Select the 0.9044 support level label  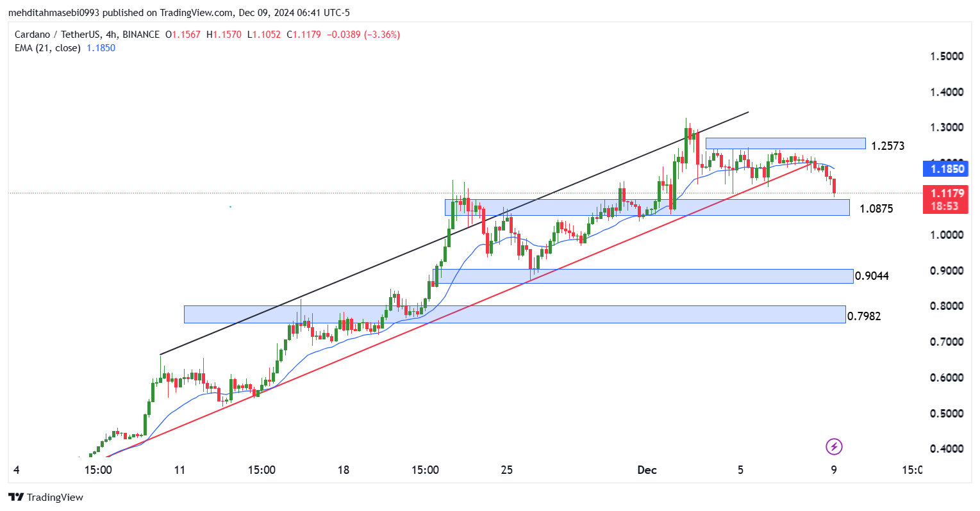pos(872,276)
